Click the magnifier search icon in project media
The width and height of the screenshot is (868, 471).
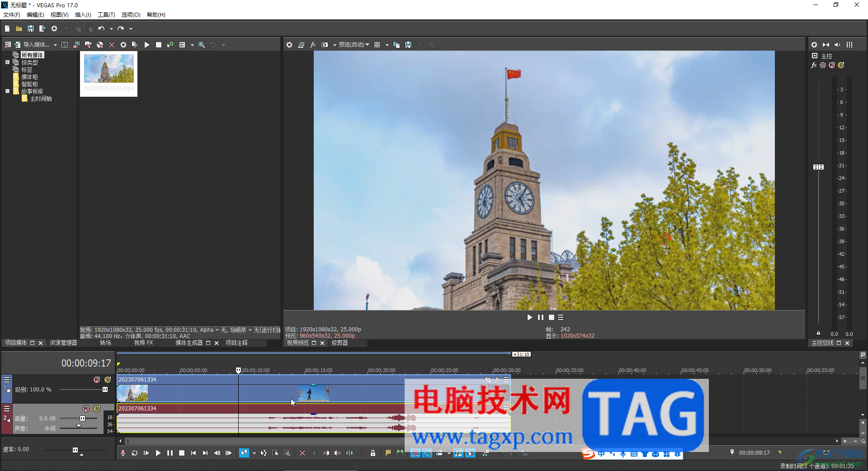[x=202, y=45]
